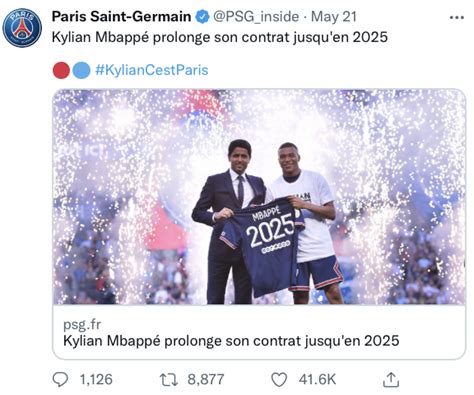This screenshot has width=474, height=395.
Task: Click the red circle emoji
Action: [61, 70]
